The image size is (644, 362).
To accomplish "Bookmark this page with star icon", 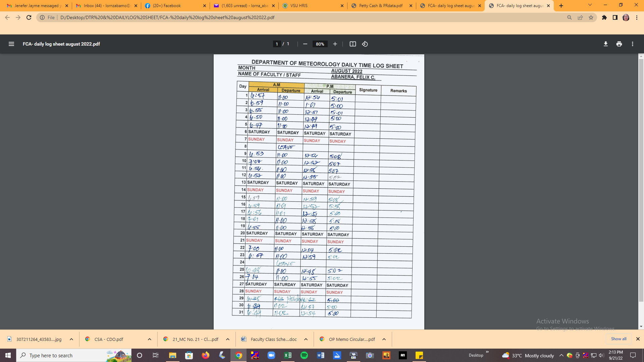I will pos(591,17).
